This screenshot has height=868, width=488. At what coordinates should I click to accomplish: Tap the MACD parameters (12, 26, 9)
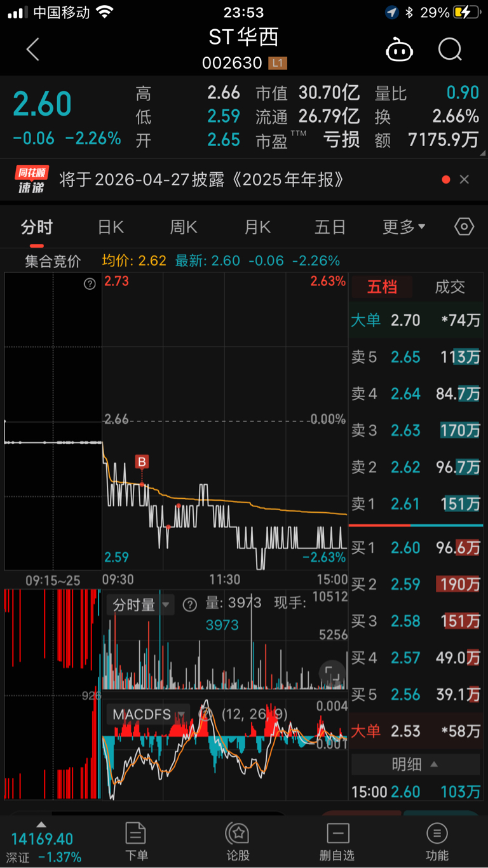tap(255, 714)
